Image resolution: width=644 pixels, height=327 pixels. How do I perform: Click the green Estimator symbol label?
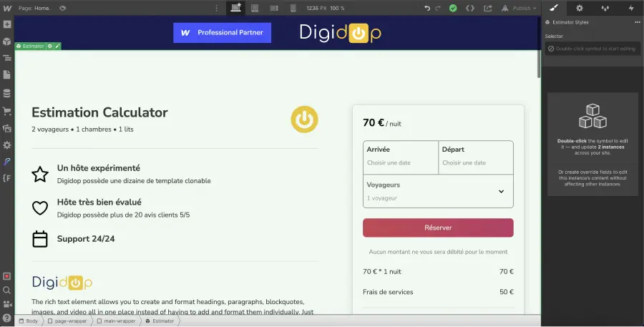coord(30,47)
